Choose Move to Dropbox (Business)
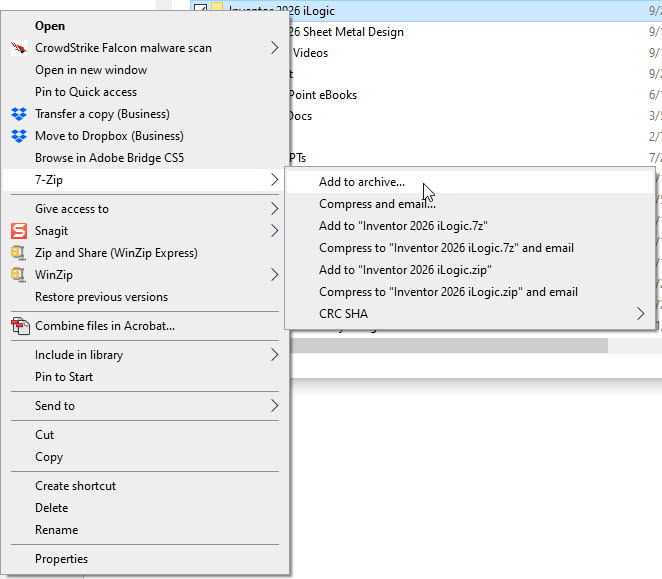The height and width of the screenshot is (579, 662). click(146, 136)
